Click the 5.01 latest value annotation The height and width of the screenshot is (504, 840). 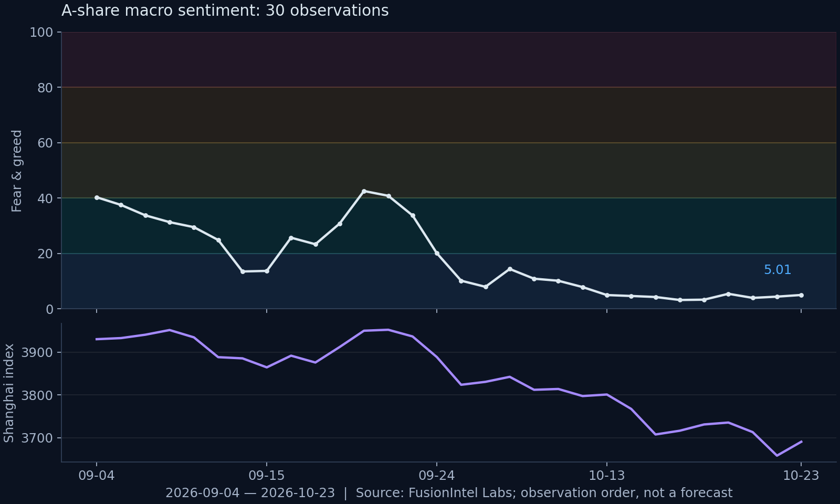777,270
